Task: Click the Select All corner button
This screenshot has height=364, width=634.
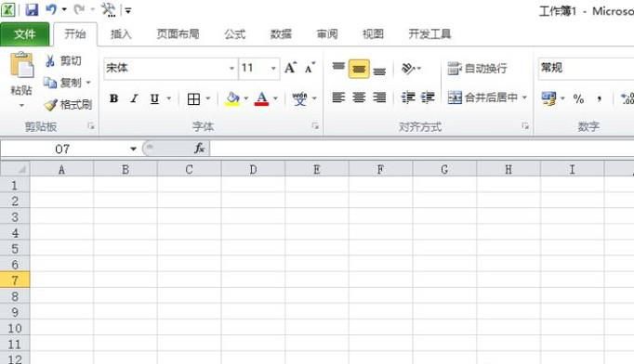Action: (15, 168)
